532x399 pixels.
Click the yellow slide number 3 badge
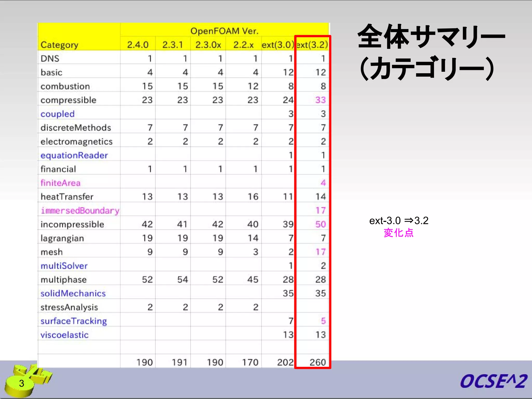pyautogui.click(x=21, y=383)
